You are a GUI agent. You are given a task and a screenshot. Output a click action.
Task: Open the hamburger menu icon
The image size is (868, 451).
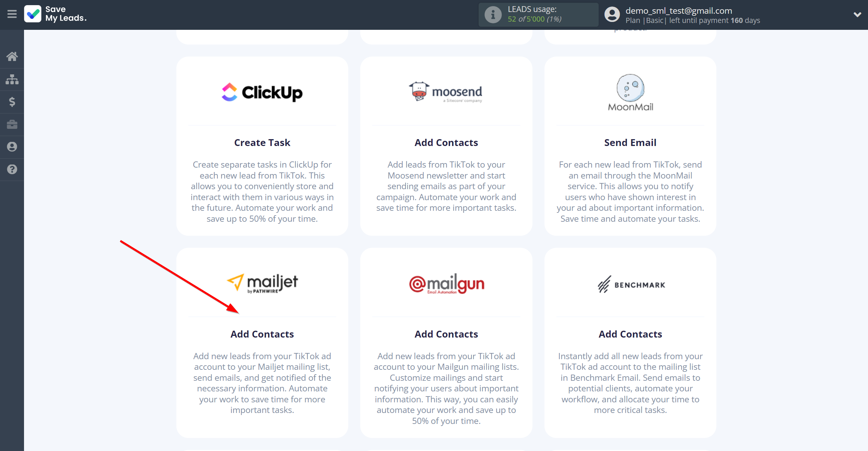tap(12, 14)
